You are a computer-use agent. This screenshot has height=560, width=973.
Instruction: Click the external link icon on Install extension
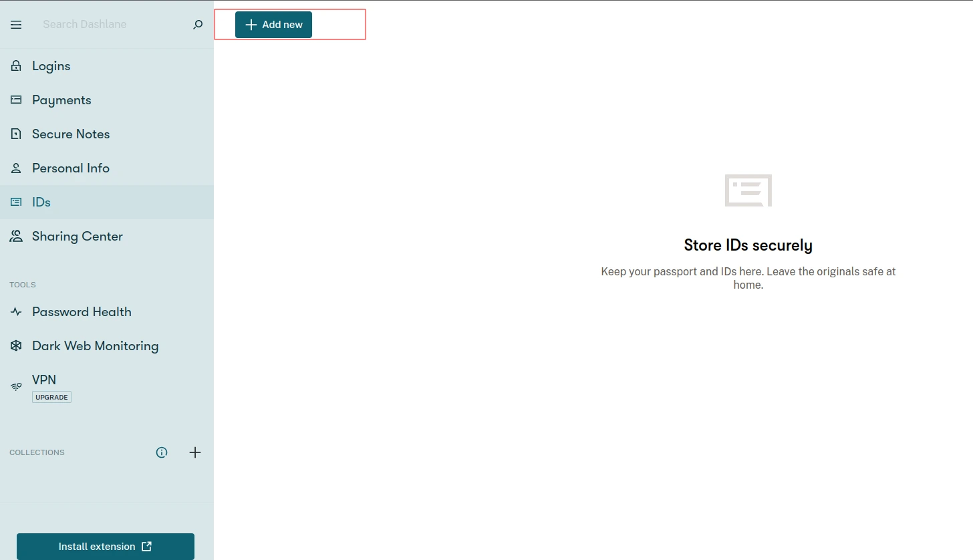pyautogui.click(x=147, y=547)
